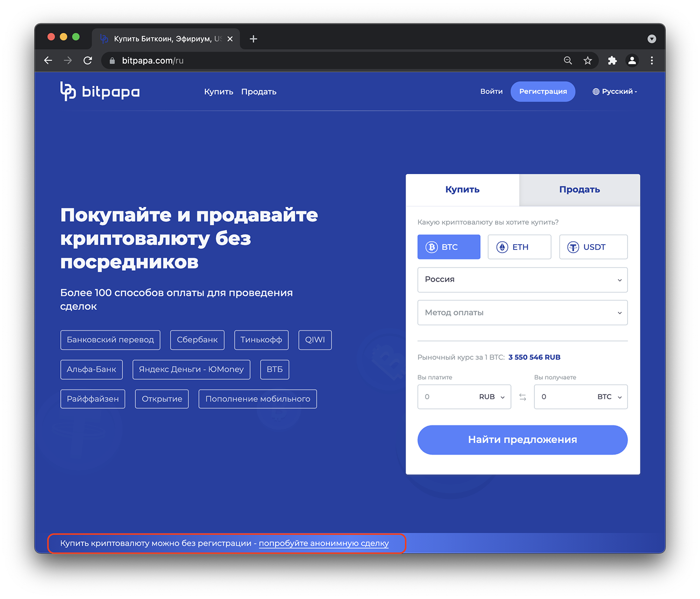Open the Россия country dropdown
The image size is (700, 599).
pyautogui.click(x=523, y=280)
